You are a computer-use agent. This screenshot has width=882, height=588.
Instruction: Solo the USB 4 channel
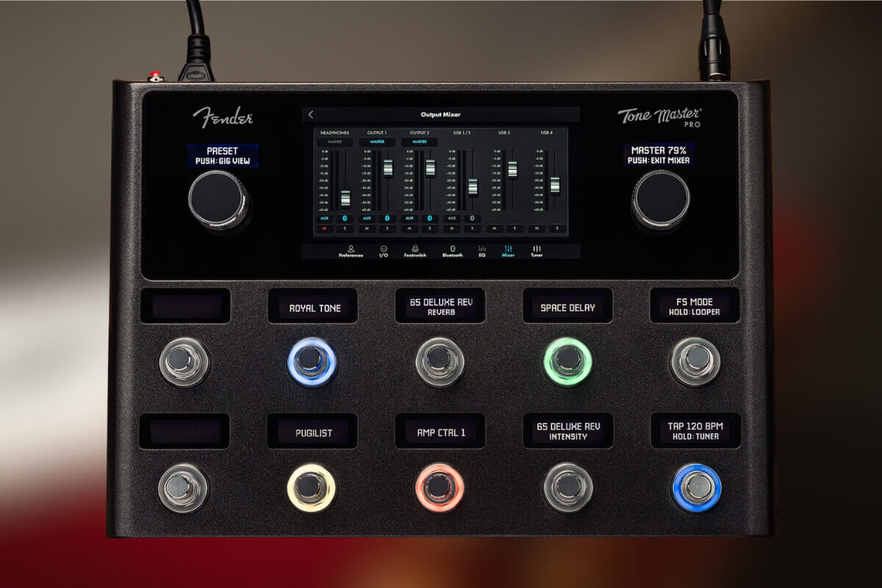(557, 228)
